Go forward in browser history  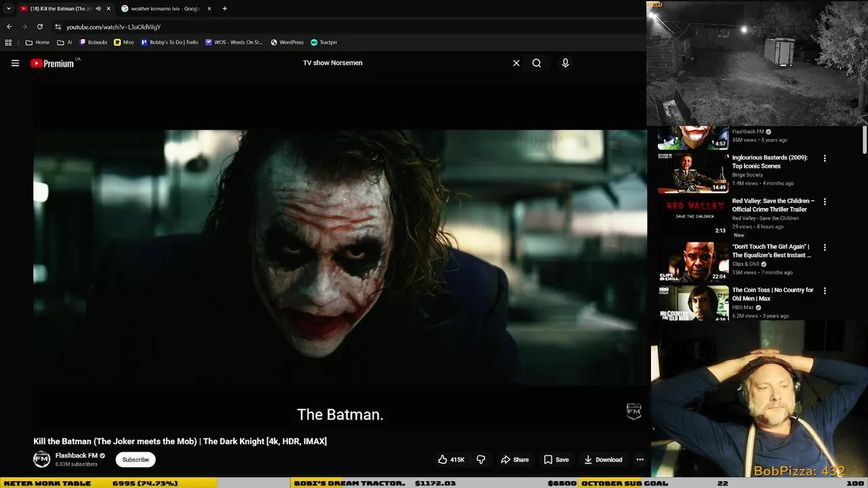24,26
